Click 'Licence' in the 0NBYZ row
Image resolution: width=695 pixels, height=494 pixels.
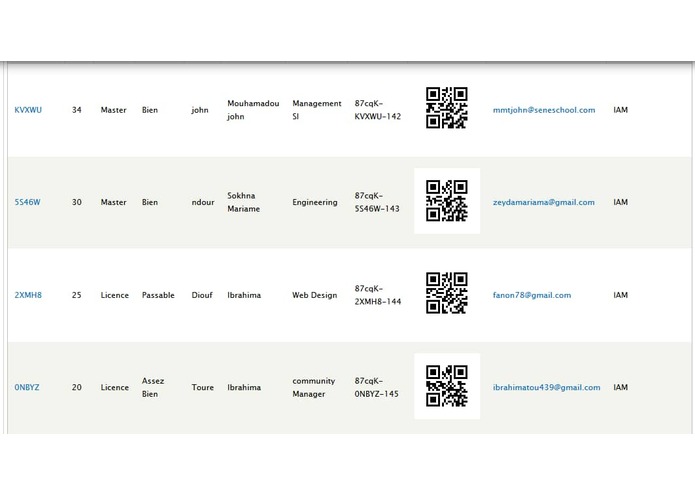(114, 387)
